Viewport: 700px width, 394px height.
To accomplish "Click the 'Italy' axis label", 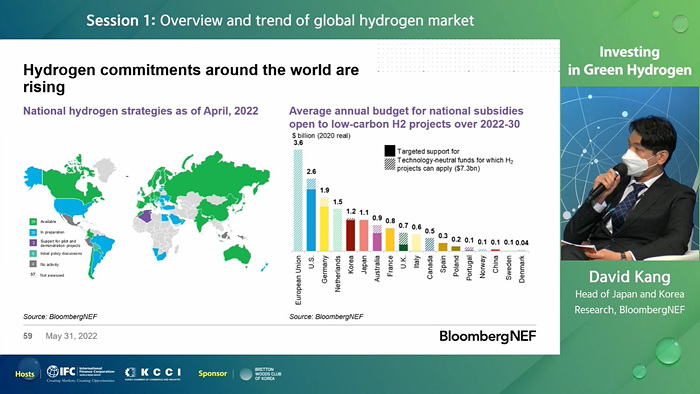I will coord(417,262).
